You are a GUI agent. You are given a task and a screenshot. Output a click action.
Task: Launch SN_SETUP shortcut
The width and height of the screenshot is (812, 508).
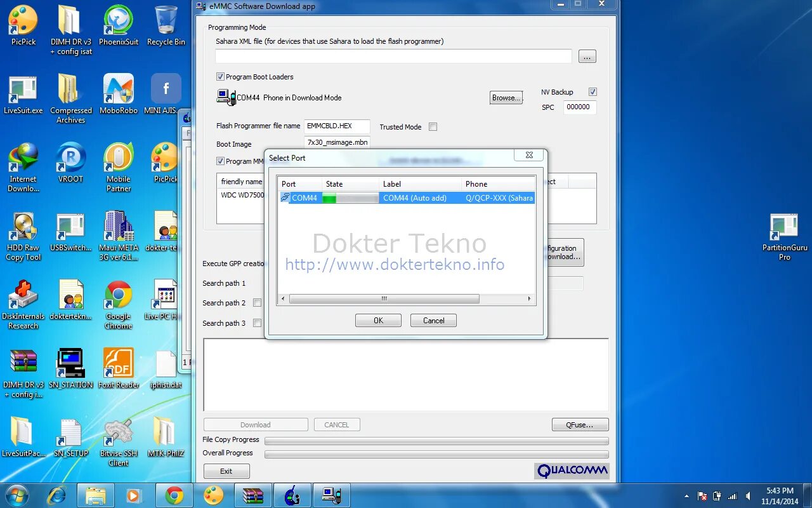pyautogui.click(x=70, y=437)
